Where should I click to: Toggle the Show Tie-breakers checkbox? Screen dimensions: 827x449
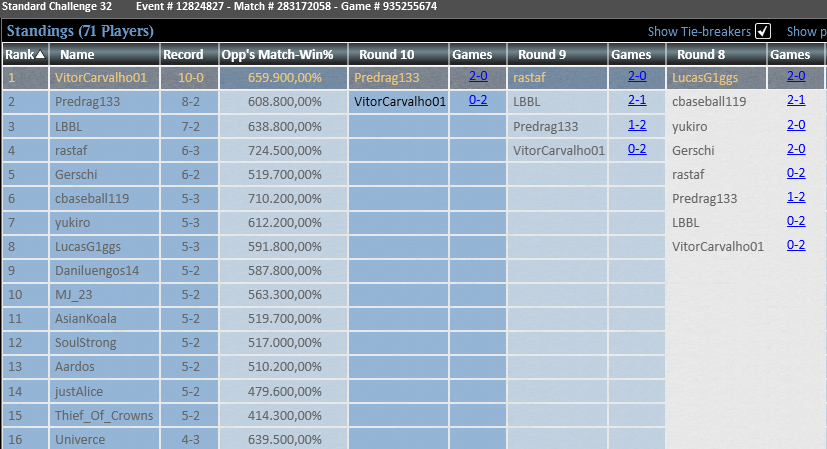click(x=763, y=31)
